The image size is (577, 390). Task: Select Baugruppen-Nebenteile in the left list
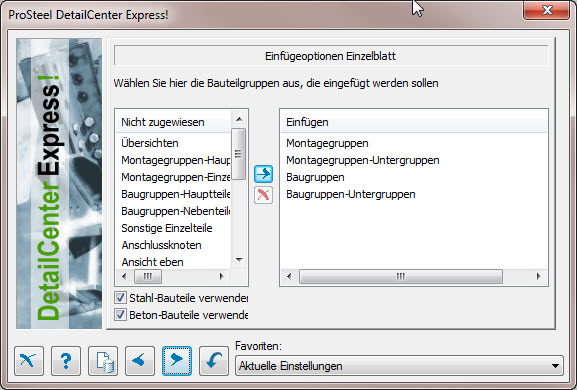click(x=176, y=211)
